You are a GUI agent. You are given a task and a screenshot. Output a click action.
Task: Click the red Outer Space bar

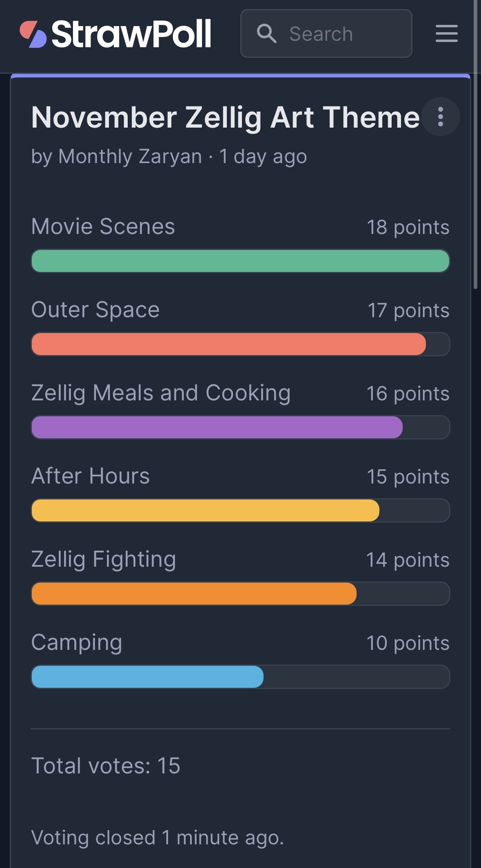228,344
